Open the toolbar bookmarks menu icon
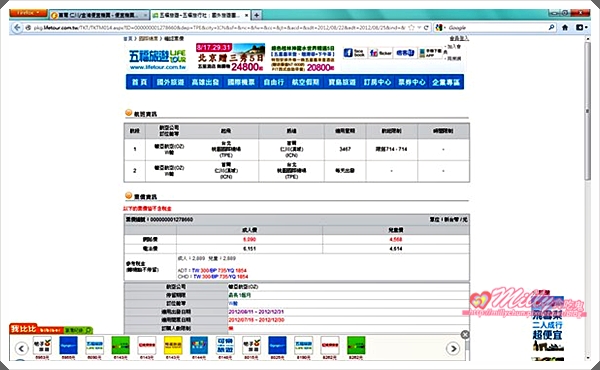This screenshot has width=600, height=370. coord(581,28)
